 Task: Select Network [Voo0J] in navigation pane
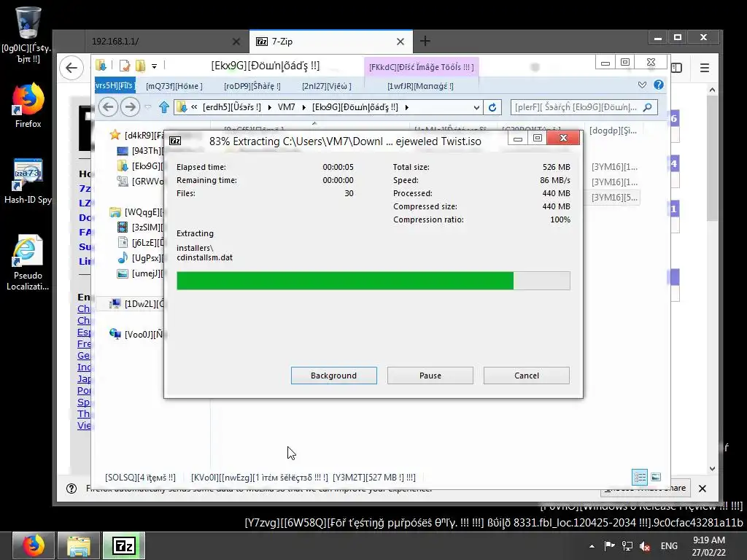click(x=138, y=334)
